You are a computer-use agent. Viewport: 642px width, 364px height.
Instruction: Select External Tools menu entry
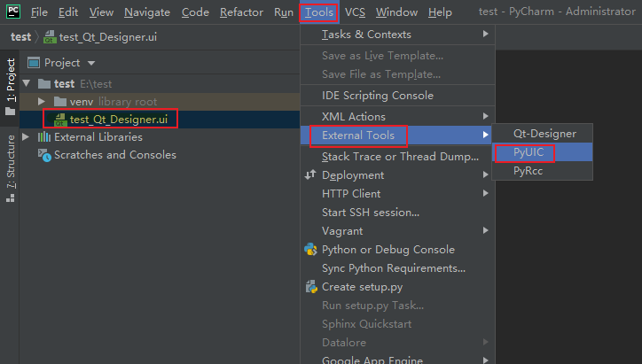pyautogui.click(x=397, y=135)
